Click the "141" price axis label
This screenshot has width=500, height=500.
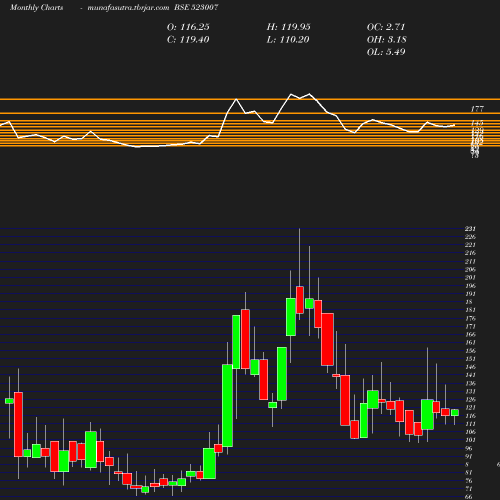point(470,375)
